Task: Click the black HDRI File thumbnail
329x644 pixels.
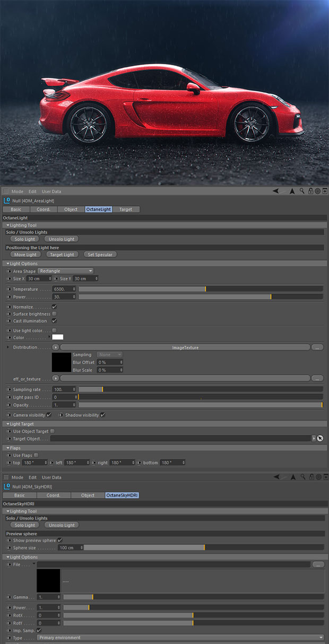Action: click(x=48, y=581)
